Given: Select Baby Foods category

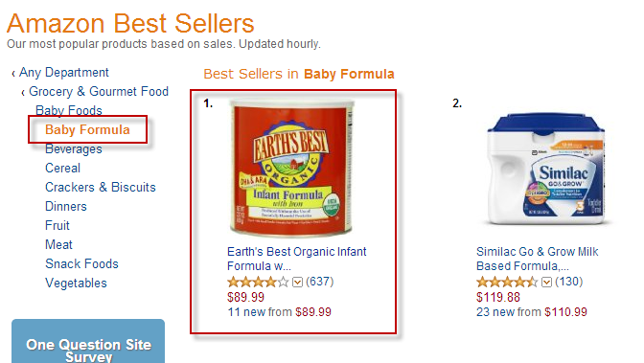Looking at the screenshot, I should point(69,110).
